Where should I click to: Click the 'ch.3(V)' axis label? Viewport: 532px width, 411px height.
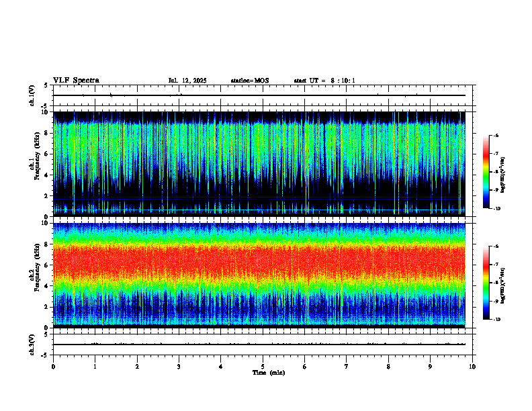coord(32,345)
